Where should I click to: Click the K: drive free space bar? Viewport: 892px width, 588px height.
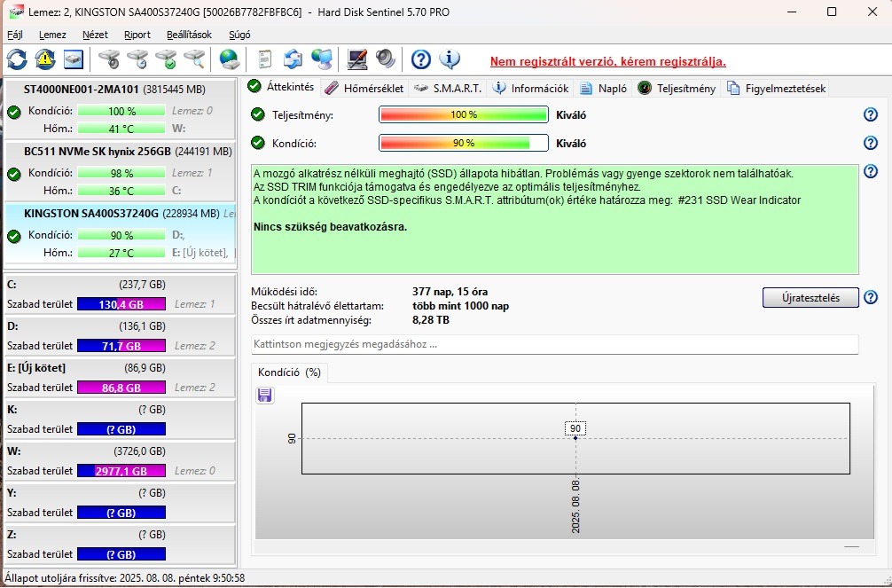tap(121, 429)
